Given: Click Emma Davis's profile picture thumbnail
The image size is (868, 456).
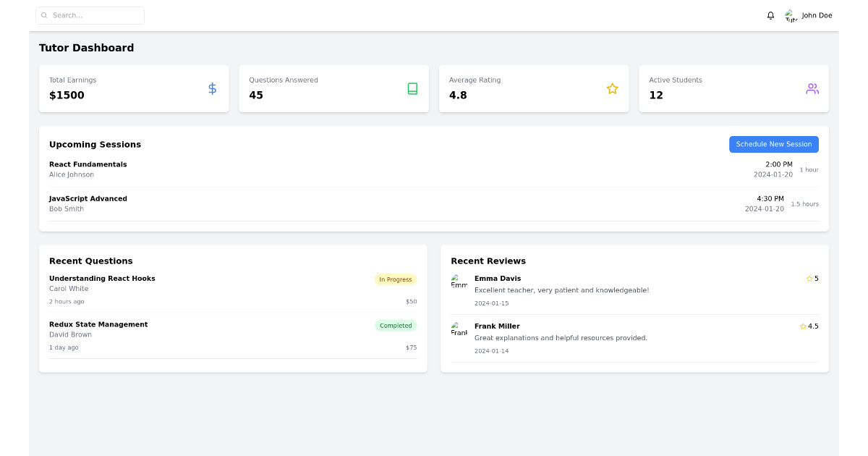Looking at the screenshot, I should (x=459, y=282).
